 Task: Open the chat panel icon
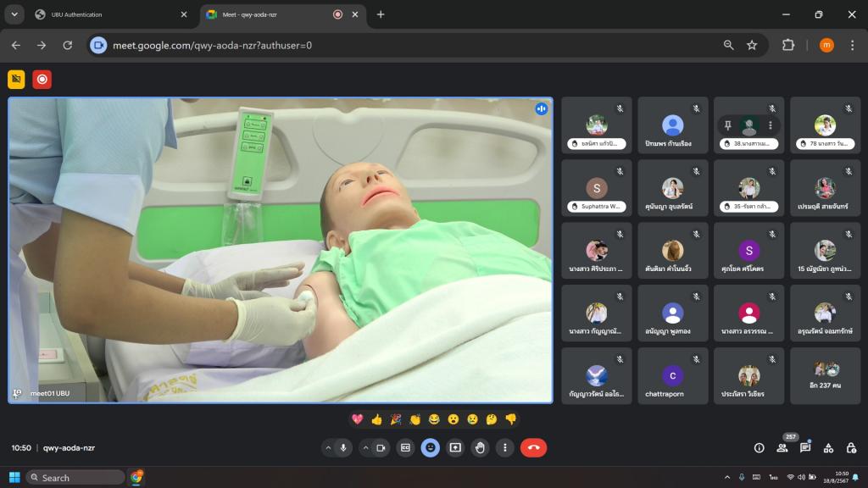(805, 447)
